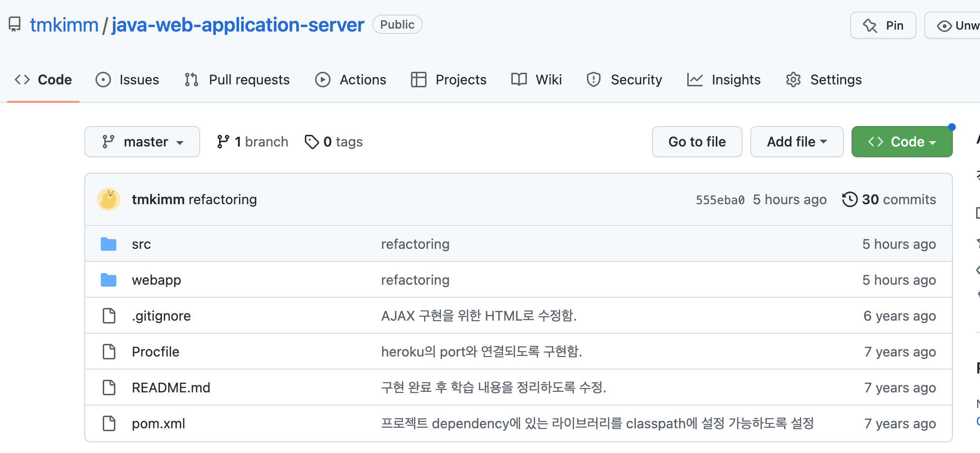
Task: Open the Procfile file
Action: pos(156,352)
